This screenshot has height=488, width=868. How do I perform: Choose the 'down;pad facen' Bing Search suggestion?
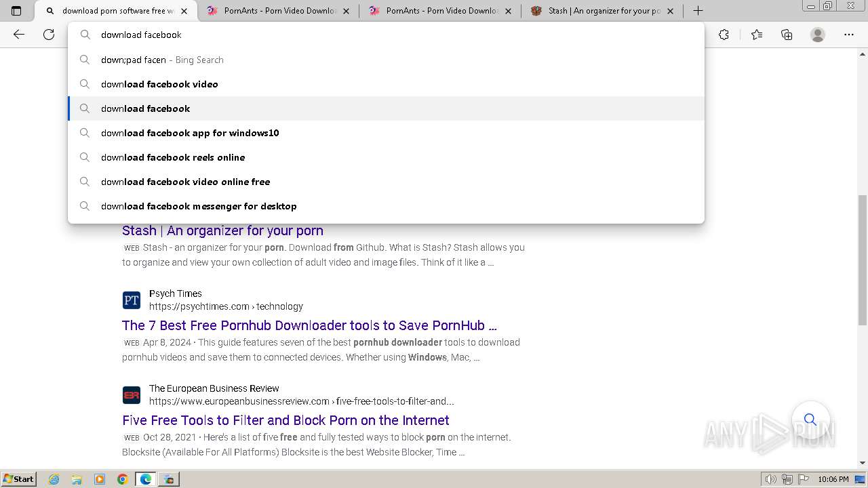387,60
